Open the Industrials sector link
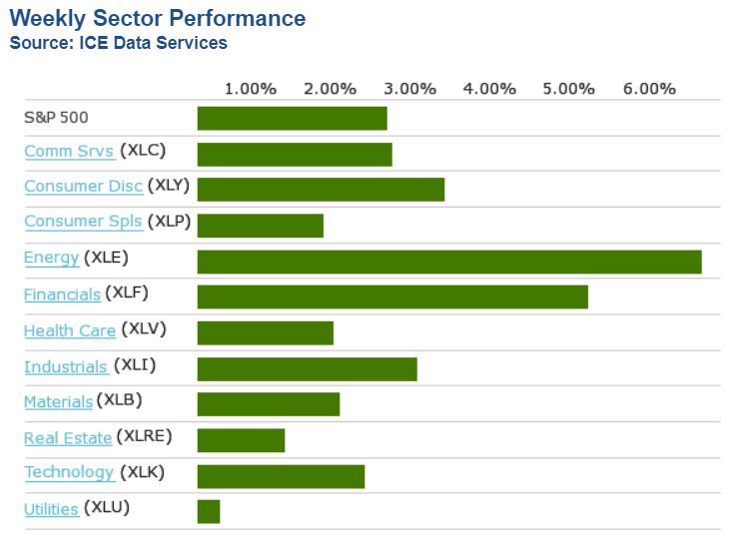This screenshot has width=737, height=560. (66, 366)
